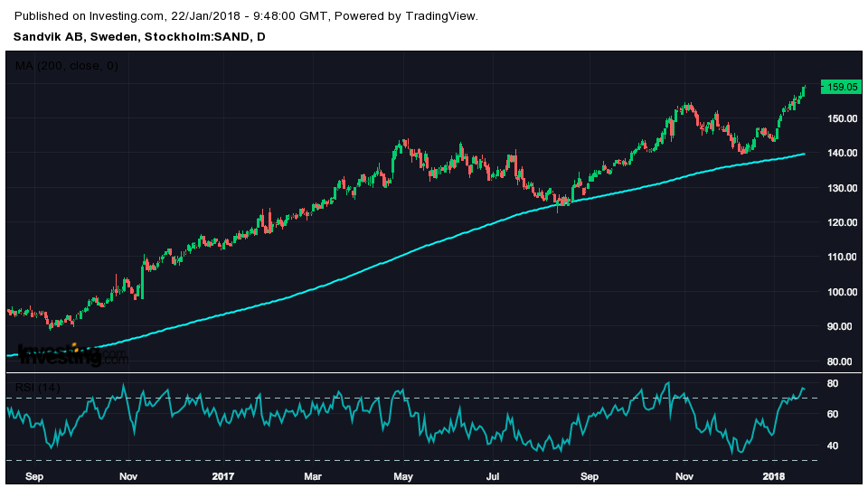Click the latest green candlestick near 159
This screenshot has width=868, height=488.
pos(803,90)
